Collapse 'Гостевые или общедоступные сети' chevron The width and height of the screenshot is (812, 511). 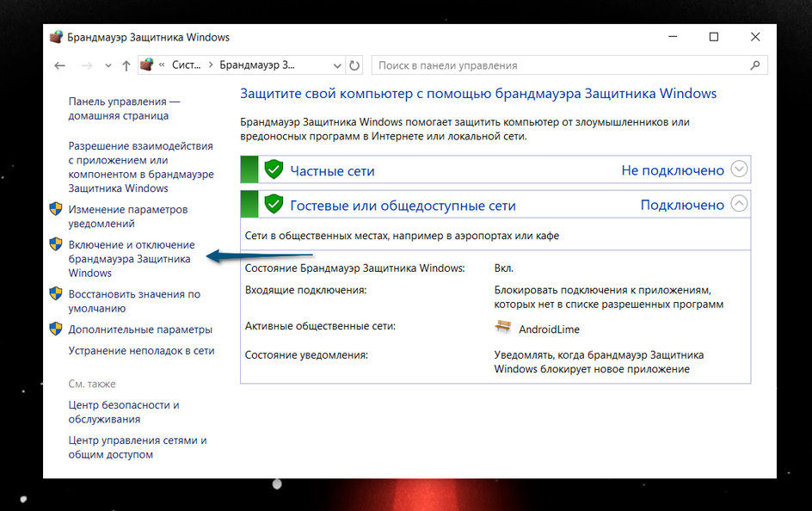click(739, 204)
